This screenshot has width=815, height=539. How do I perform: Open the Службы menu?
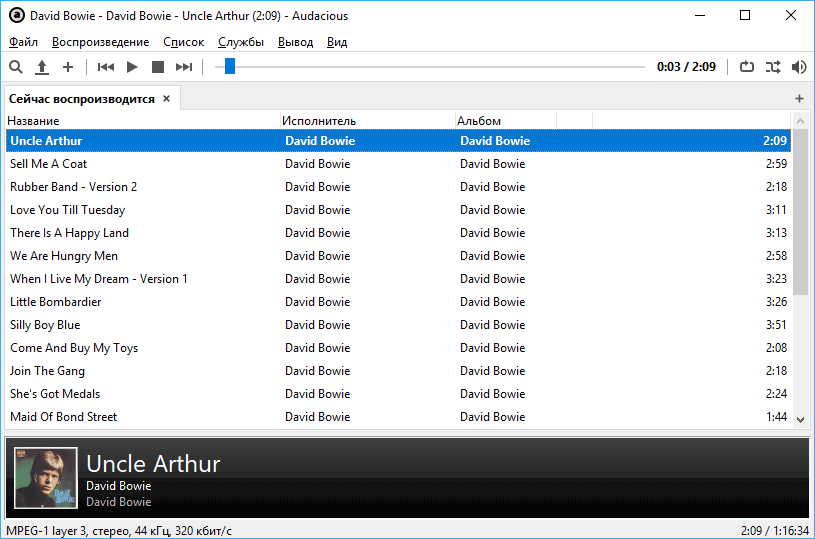[x=241, y=42]
